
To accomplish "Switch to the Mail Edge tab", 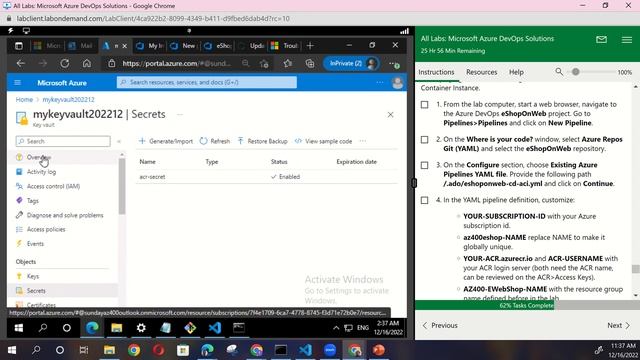I will point(81,46).
